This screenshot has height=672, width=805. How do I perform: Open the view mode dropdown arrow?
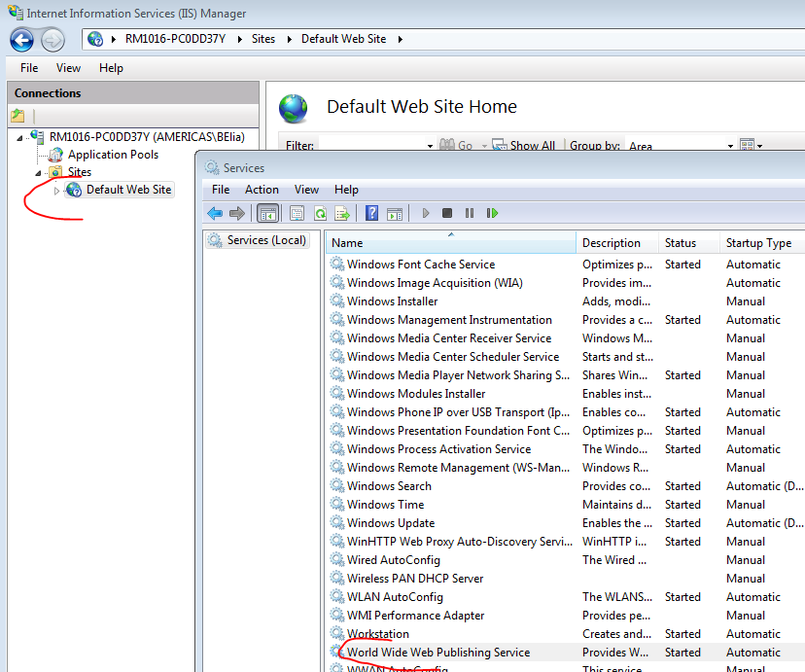760,146
